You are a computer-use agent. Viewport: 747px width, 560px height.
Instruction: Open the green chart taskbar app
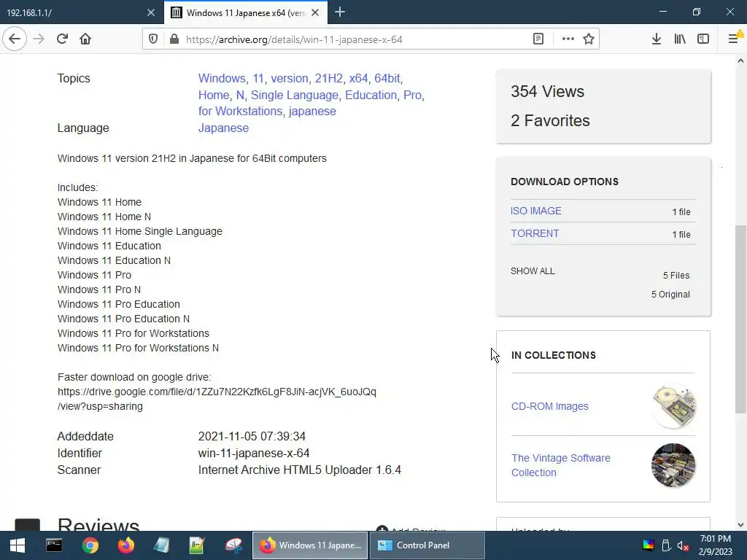(197, 545)
